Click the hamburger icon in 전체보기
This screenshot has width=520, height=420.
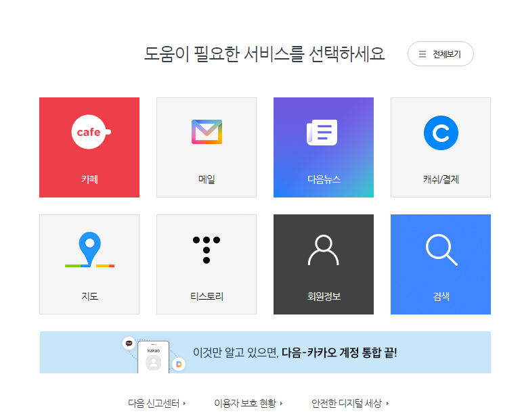tap(422, 54)
